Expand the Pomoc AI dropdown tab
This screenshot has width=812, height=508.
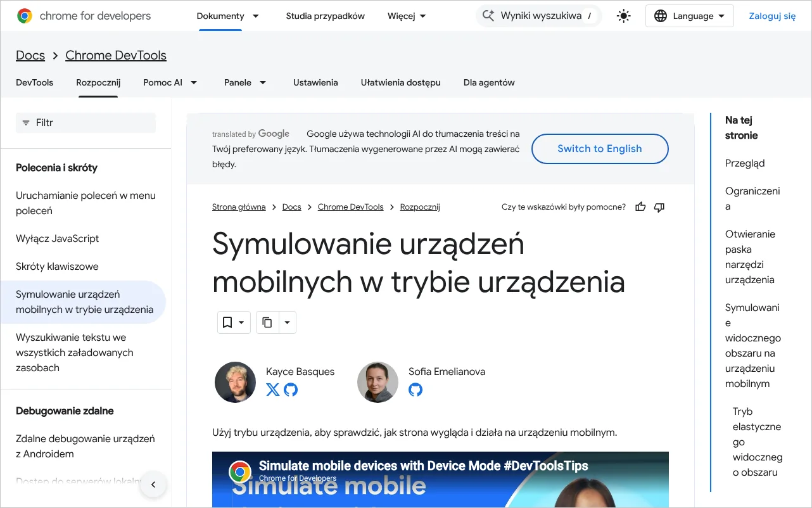pos(170,82)
